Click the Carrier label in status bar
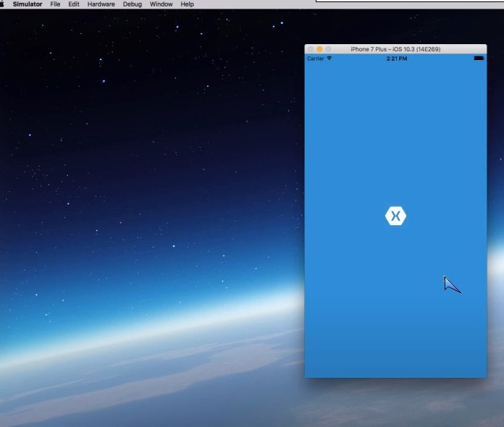This screenshot has height=427, width=504. coord(316,59)
